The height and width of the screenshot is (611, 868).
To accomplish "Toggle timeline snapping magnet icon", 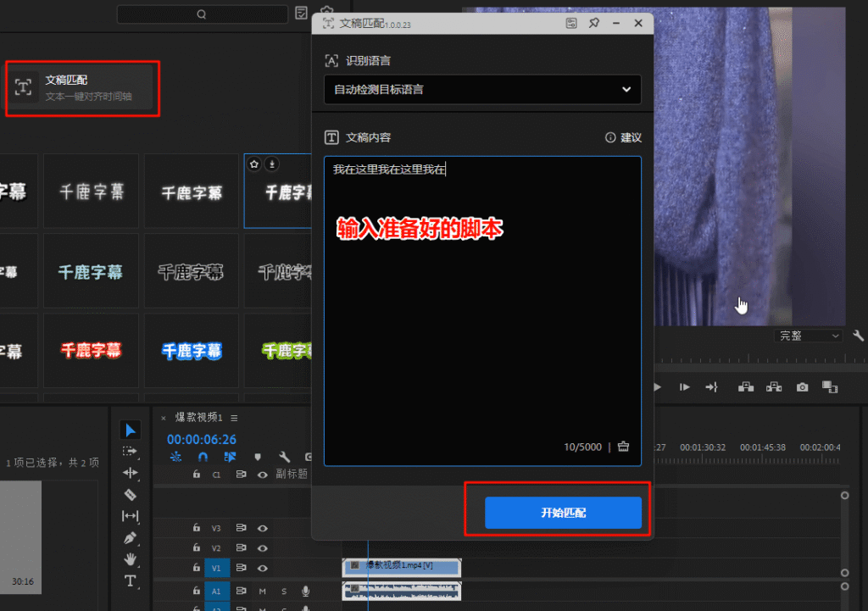I will click(x=203, y=457).
